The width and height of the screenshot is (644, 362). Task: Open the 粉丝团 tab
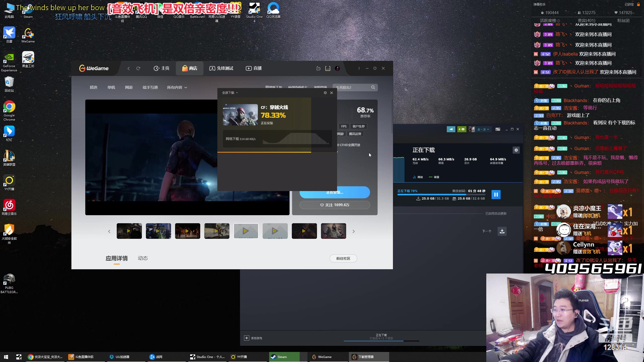click(x=623, y=21)
